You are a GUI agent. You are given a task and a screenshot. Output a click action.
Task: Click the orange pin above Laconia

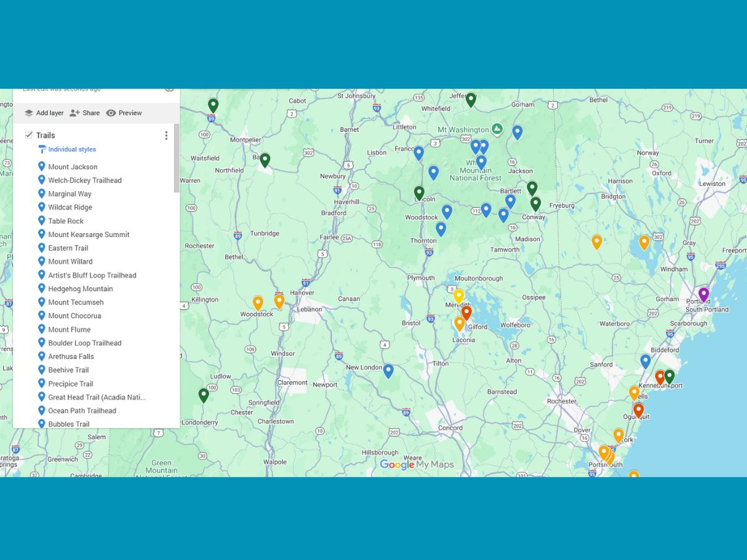(x=459, y=323)
